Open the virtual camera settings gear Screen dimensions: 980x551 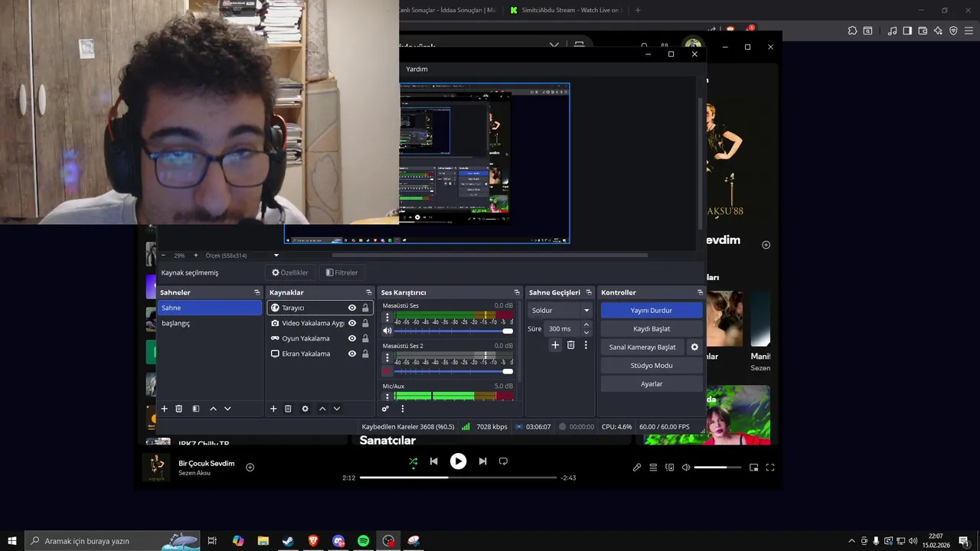pyautogui.click(x=694, y=347)
